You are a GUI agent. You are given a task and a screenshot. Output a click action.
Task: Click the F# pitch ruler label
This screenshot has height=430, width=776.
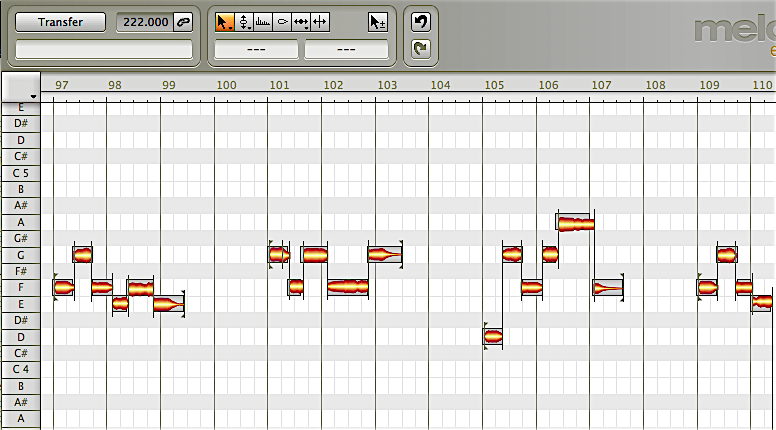pos(21,271)
